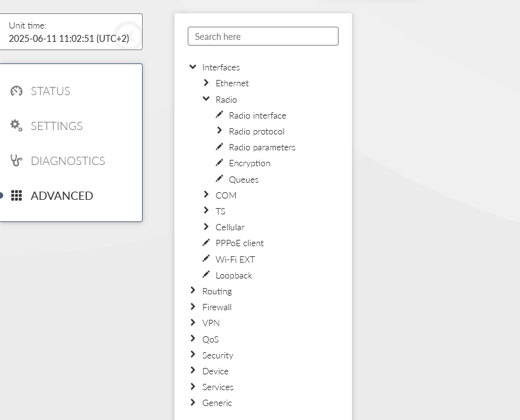This screenshot has width=520, height=420.
Task: Expand the Ethernet chevron
Action: 206,82
